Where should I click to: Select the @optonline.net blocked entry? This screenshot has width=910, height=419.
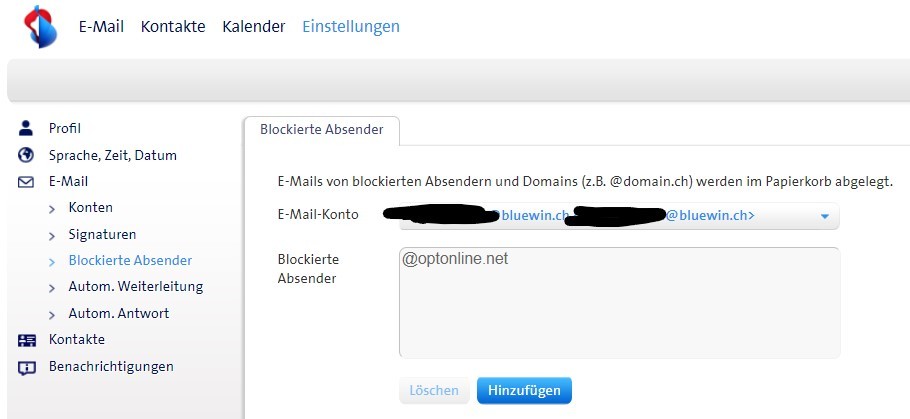tap(455, 259)
